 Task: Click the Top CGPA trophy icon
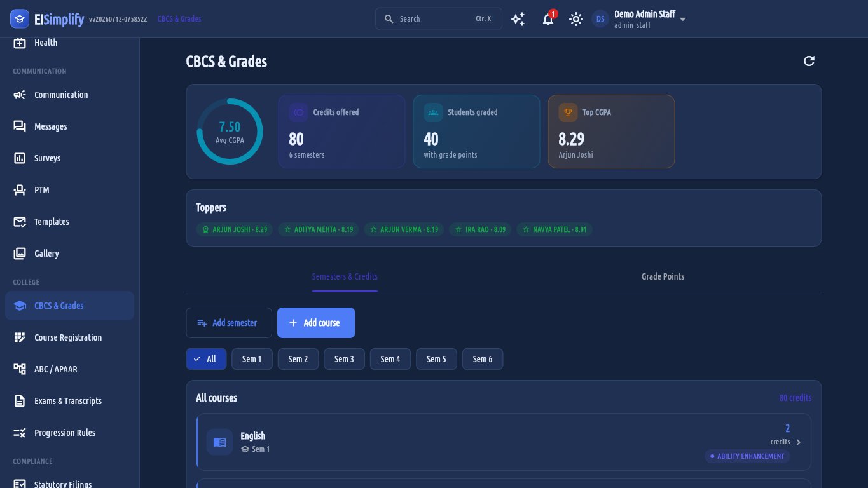(x=568, y=112)
